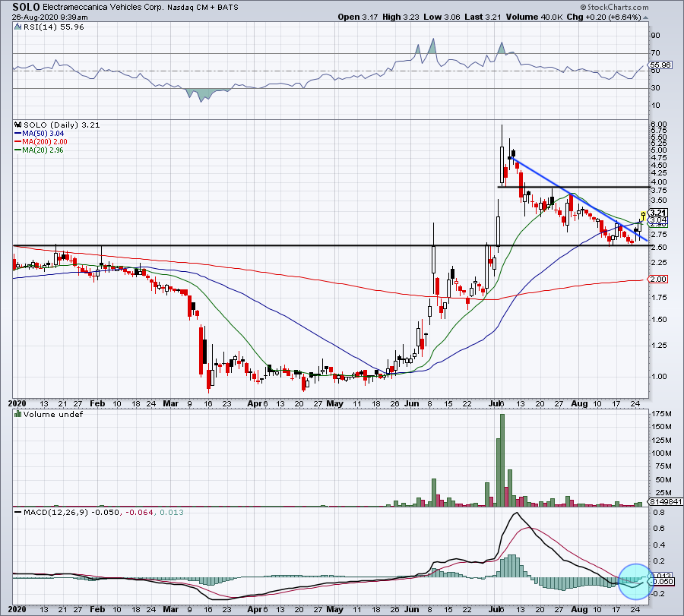Open the StockCharts.com copyright link
This screenshot has height=616, width=684.
614,8
